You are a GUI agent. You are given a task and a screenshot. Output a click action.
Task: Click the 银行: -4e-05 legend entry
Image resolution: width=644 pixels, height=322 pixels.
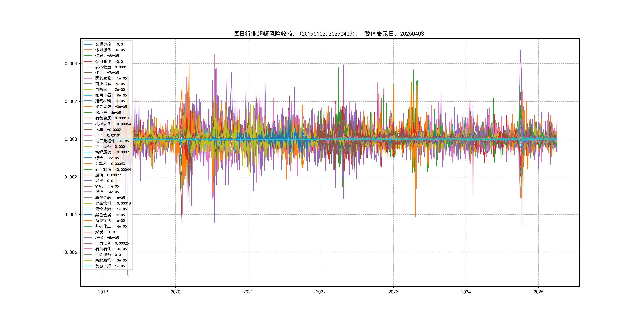point(107,192)
